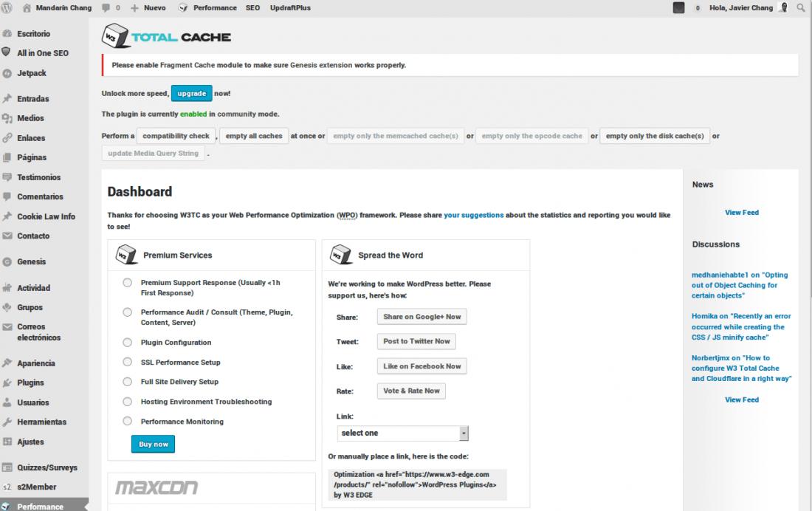The height and width of the screenshot is (511, 812).
Task: Select SSL Performance Setup radio option
Action: [x=128, y=362]
